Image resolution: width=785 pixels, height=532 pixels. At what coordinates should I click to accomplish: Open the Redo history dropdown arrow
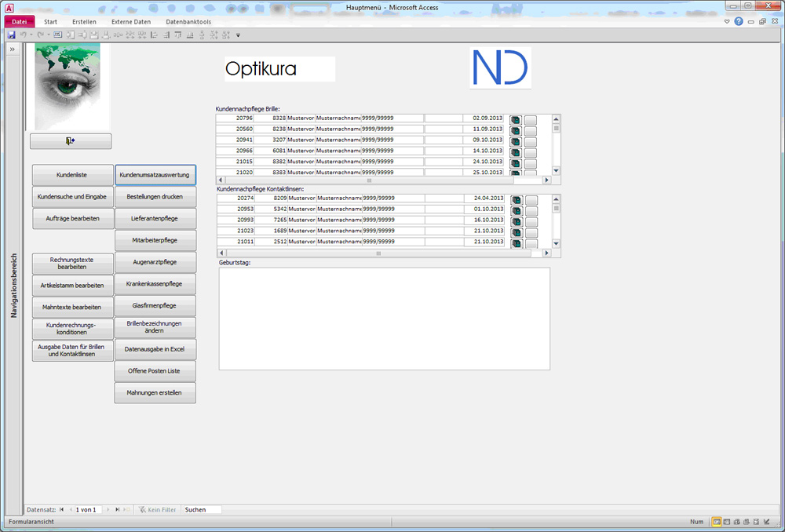point(49,35)
